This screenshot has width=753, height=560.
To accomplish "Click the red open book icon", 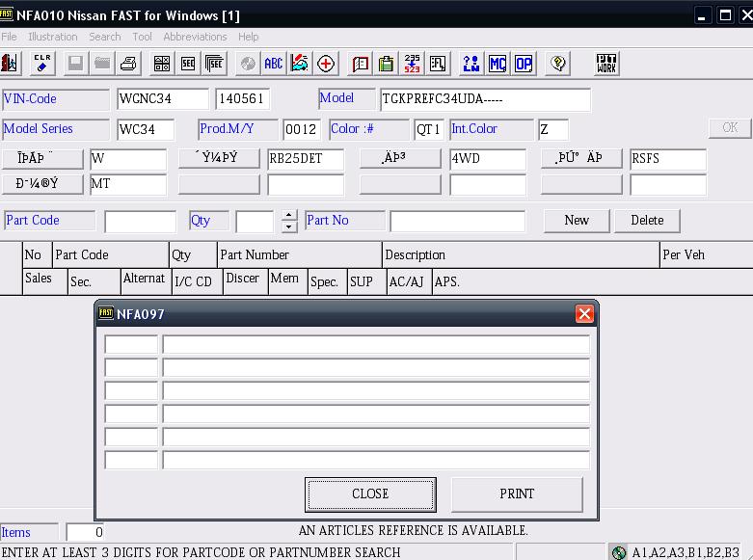I will [x=361, y=64].
